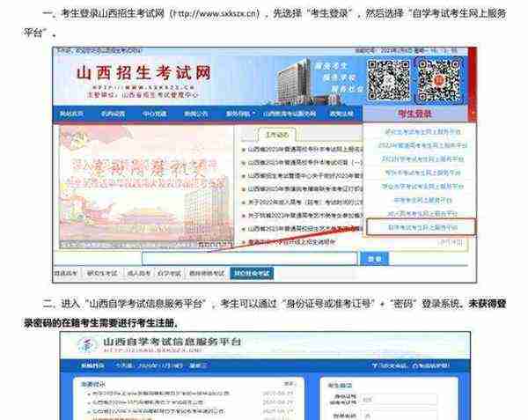Click the left black-and-white QR code
528x420 pixels.
[388, 80]
